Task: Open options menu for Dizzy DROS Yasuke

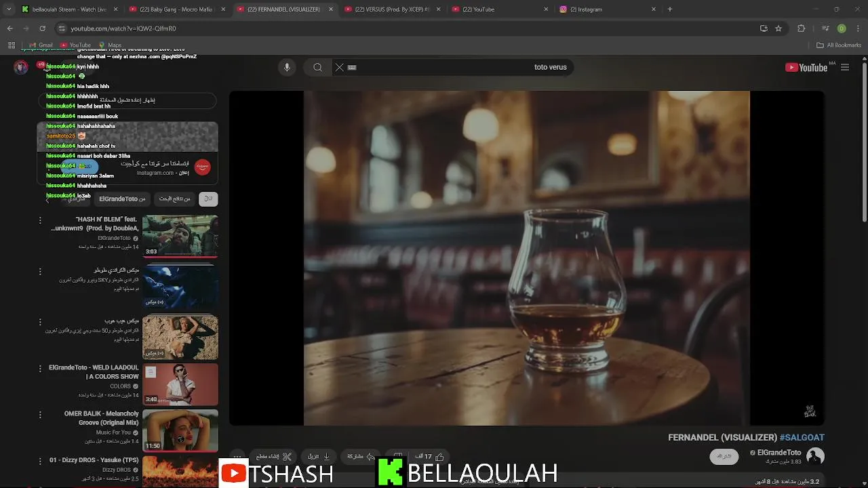Action: [40, 462]
